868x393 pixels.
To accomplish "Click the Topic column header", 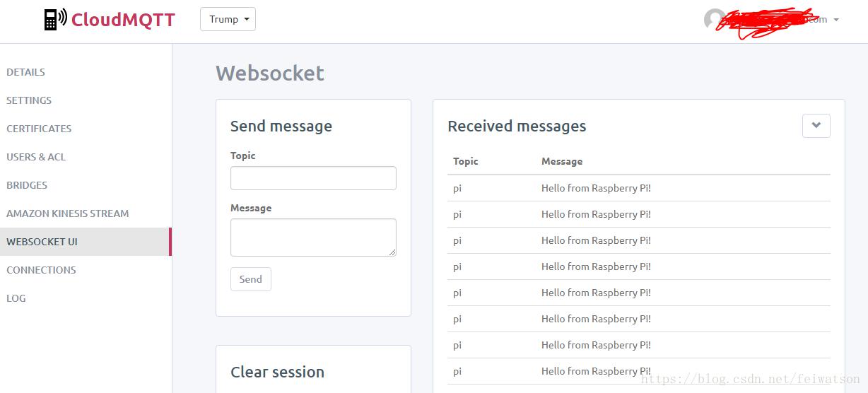I will [x=466, y=161].
